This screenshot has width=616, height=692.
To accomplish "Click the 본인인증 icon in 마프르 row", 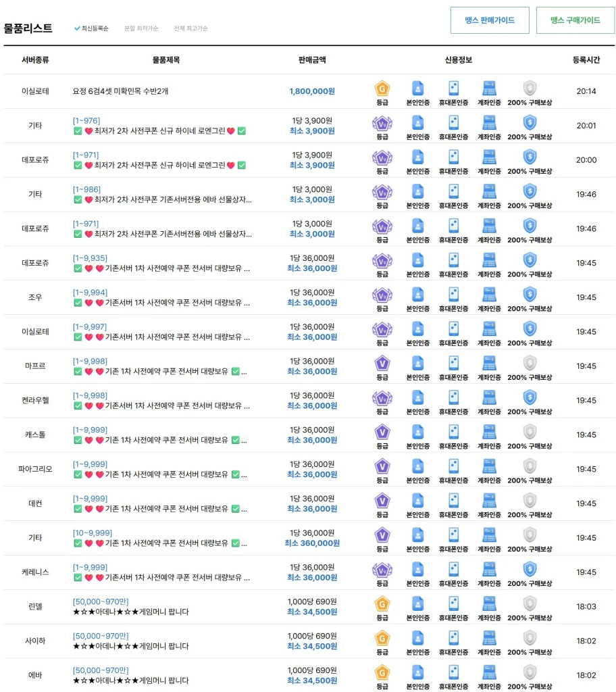I will click(417, 363).
